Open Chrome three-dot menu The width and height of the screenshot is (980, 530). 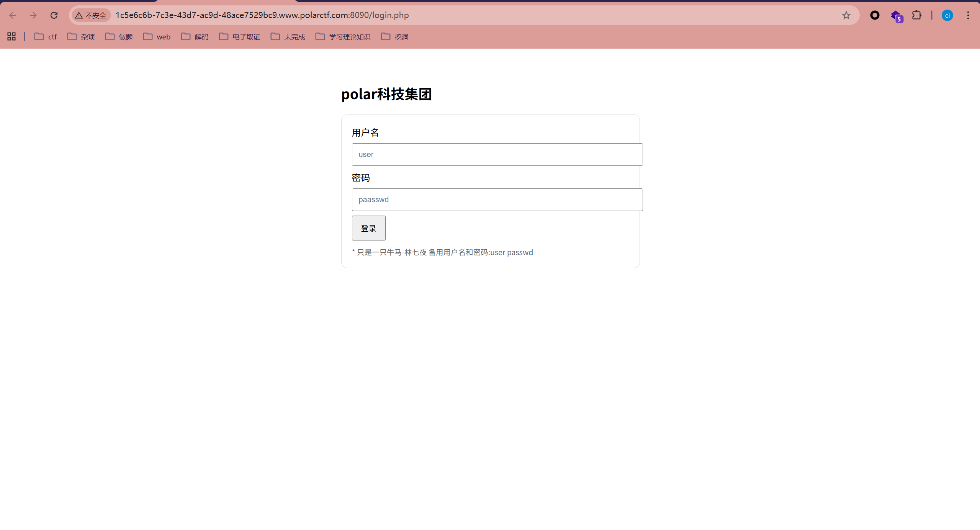point(968,15)
